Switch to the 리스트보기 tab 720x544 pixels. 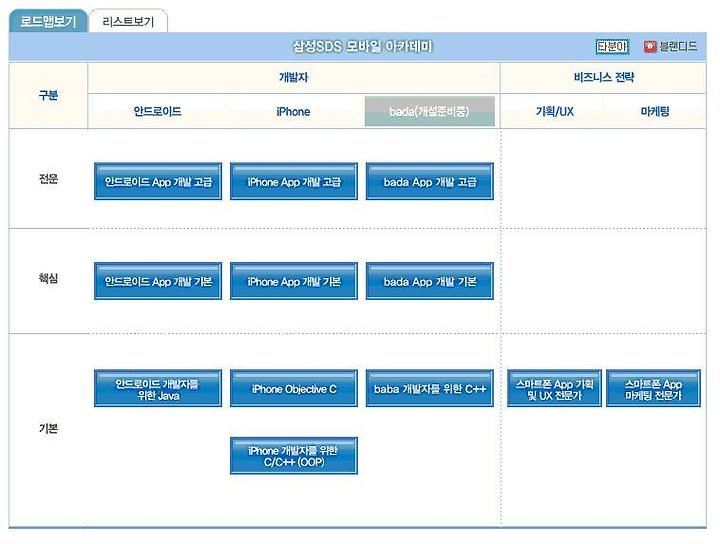[128, 21]
